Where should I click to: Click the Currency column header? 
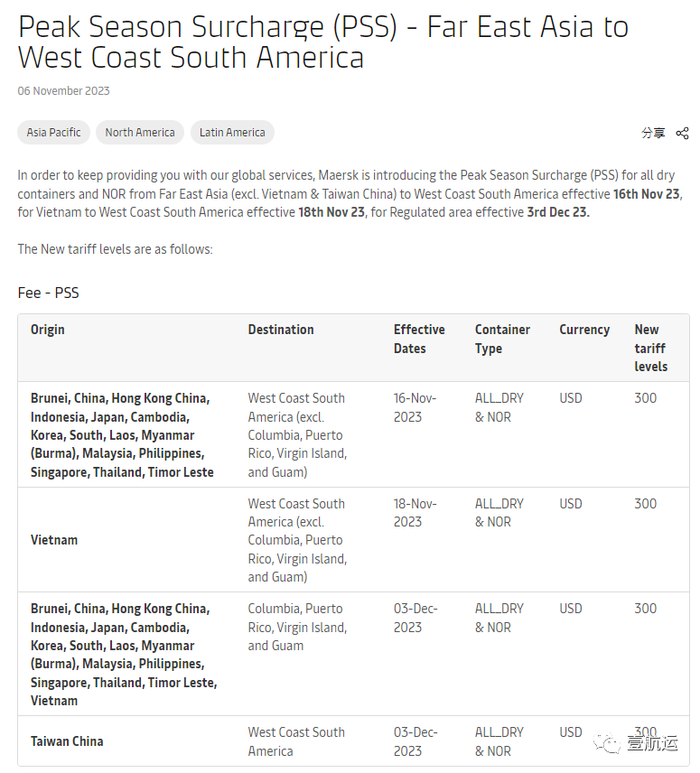pyautogui.click(x=584, y=330)
